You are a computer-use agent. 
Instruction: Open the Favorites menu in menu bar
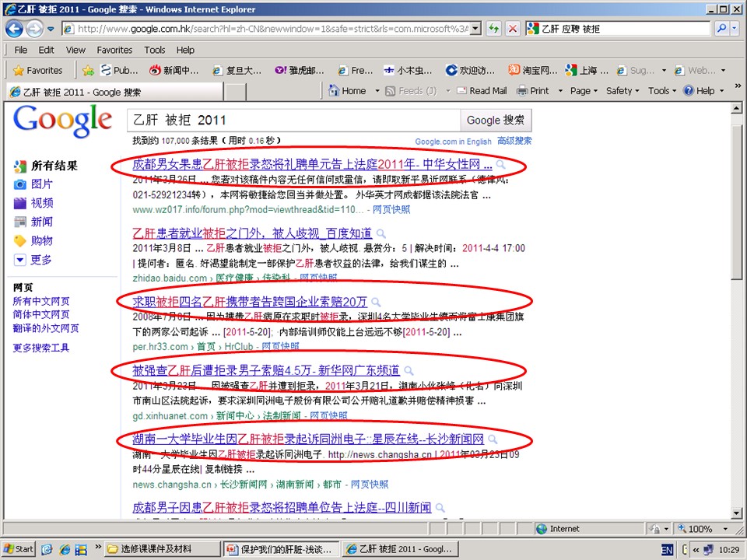pyautogui.click(x=114, y=50)
